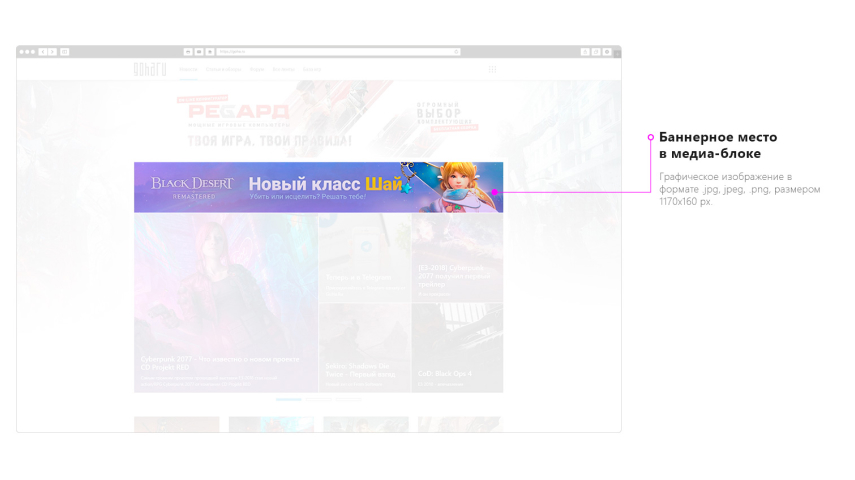
Task: Go back with the browser back arrow
Action: click(x=43, y=52)
